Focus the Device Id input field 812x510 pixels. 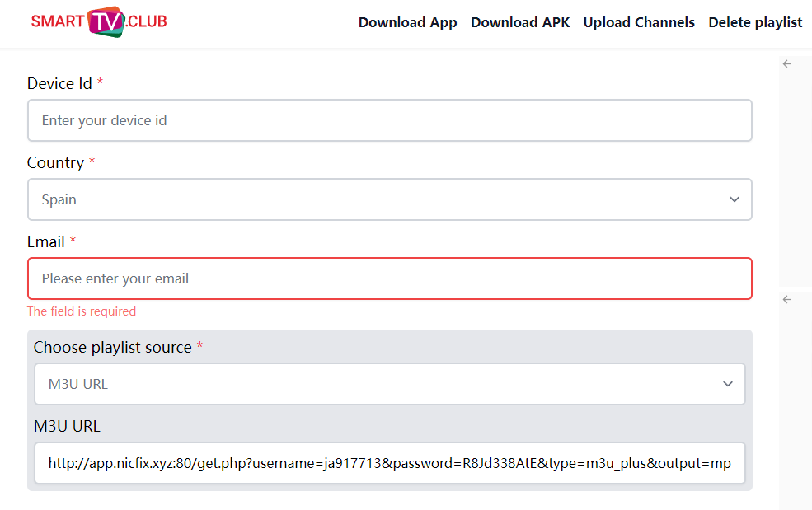(x=389, y=120)
